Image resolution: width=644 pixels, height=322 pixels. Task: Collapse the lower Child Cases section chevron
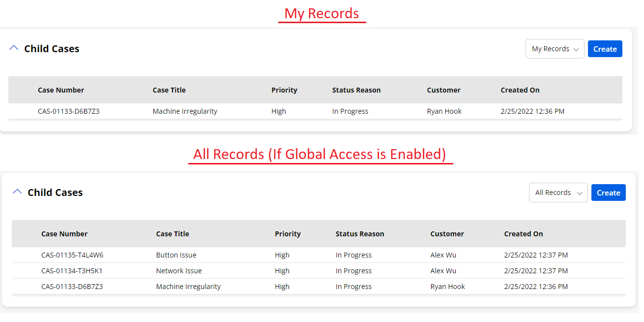tap(17, 192)
